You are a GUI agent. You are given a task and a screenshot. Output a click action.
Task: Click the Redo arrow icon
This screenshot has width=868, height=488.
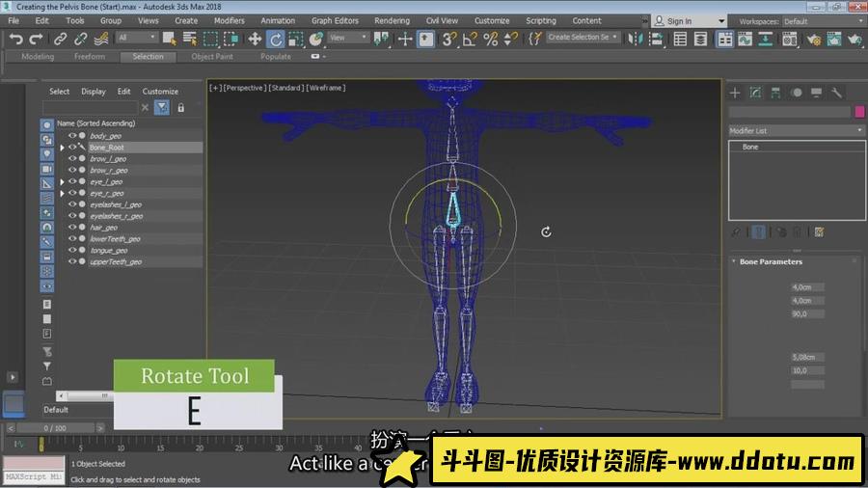[x=36, y=39]
